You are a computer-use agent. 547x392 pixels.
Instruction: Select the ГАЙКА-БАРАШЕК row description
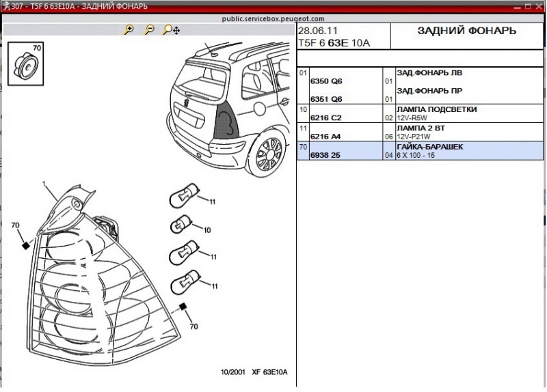[x=429, y=146]
